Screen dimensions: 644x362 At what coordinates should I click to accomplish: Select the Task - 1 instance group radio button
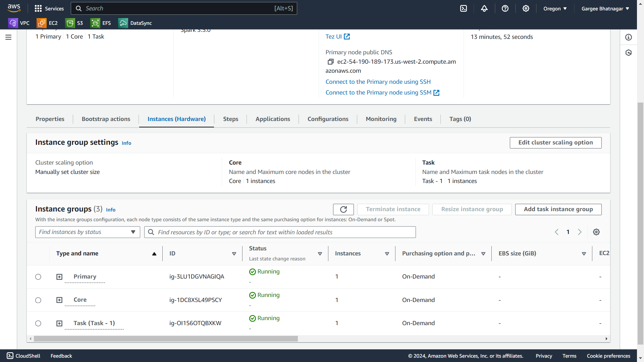click(x=38, y=323)
